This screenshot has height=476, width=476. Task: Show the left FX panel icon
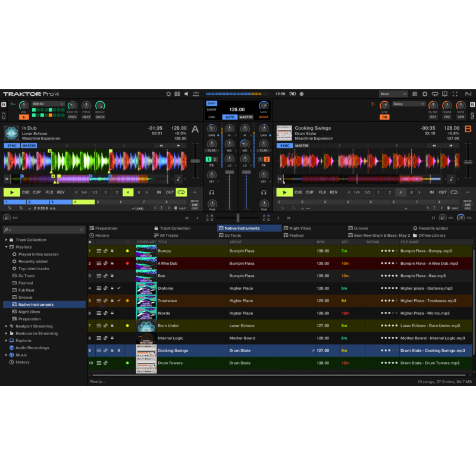point(4,105)
